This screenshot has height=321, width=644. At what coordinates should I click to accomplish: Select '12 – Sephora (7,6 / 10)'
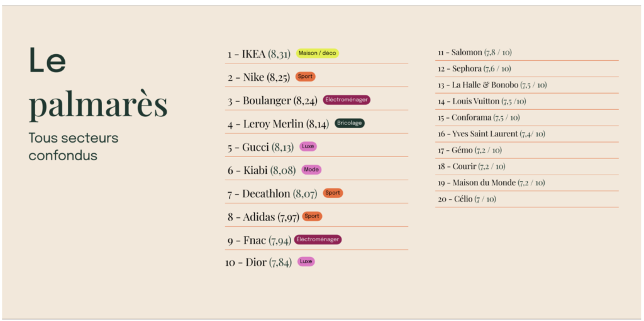point(474,68)
